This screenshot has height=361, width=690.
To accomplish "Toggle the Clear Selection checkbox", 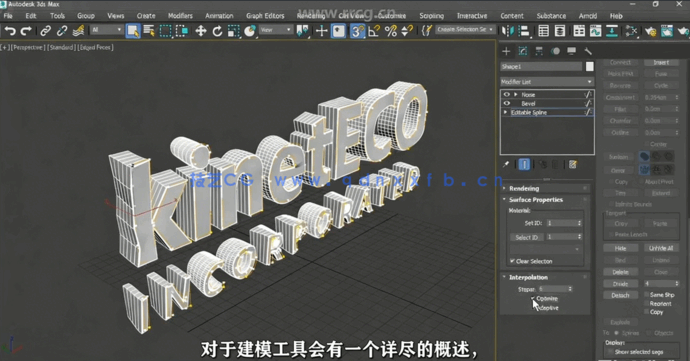I will (x=512, y=261).
